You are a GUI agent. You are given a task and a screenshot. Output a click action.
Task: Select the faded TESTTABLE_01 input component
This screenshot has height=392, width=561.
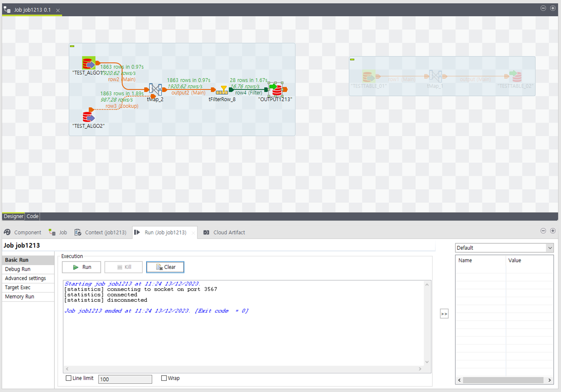369,76
